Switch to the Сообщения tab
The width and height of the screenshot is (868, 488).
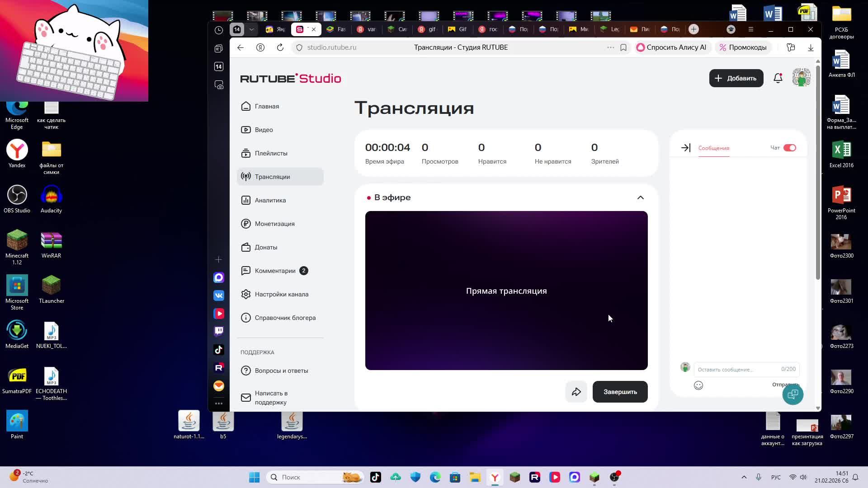click(713, 148)
